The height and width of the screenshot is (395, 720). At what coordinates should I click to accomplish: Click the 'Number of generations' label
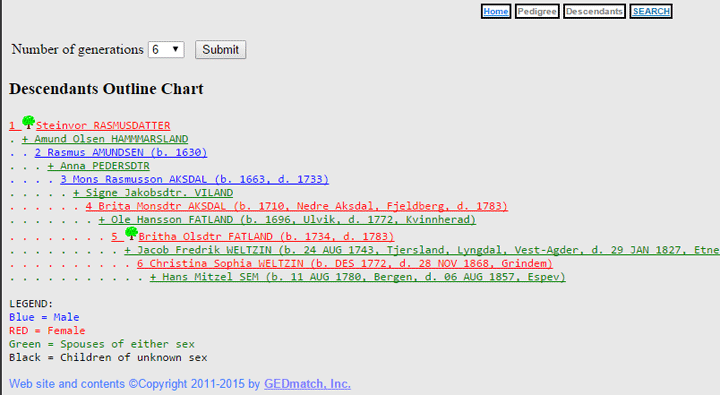coord(78,49)
